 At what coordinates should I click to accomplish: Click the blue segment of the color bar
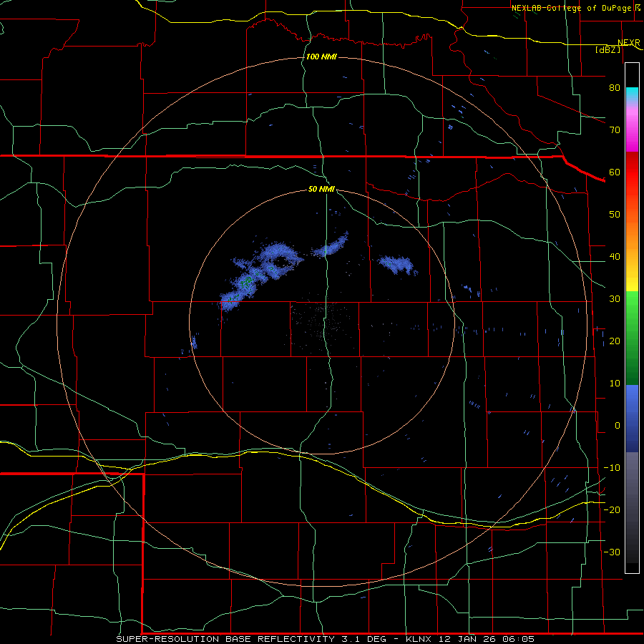click(x=632, y=419)
